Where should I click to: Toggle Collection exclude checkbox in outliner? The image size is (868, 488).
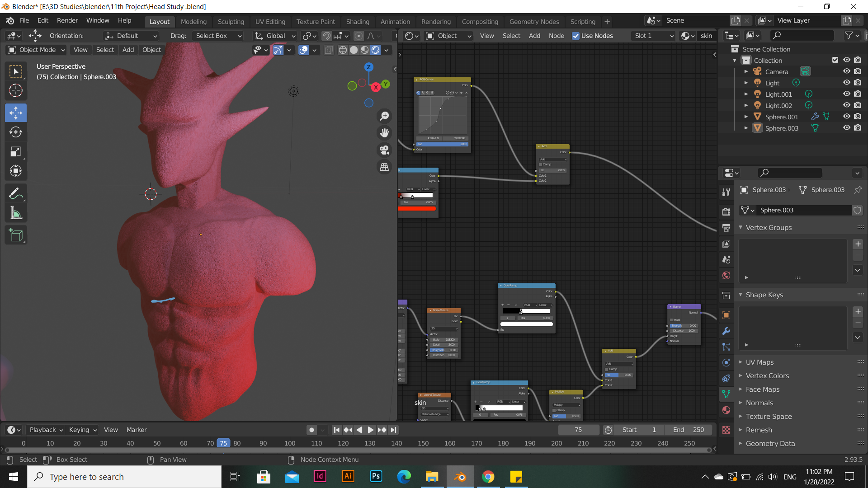[x=835, y=60]
